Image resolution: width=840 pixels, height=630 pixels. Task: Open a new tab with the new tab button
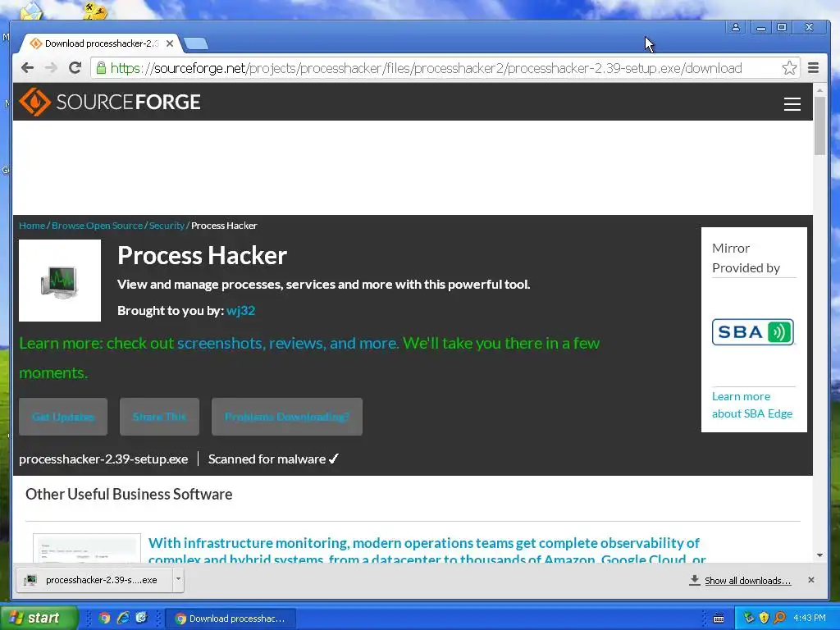point(195,43)
